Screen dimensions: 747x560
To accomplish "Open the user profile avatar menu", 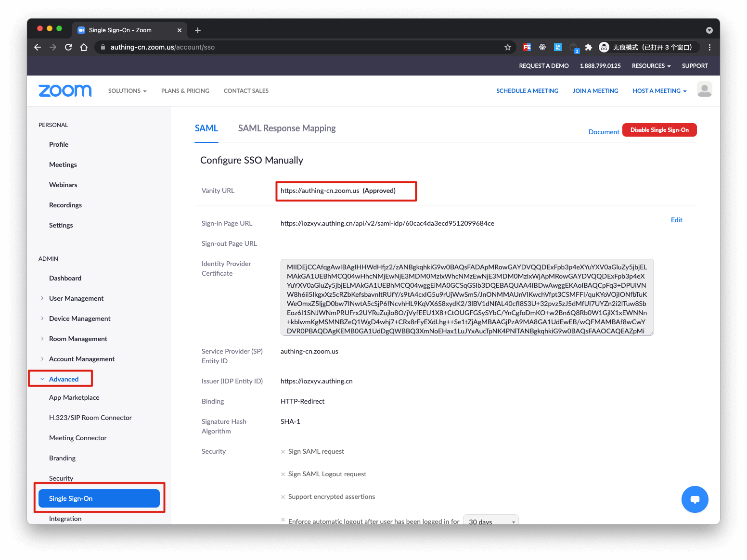I will coord(704,90).
